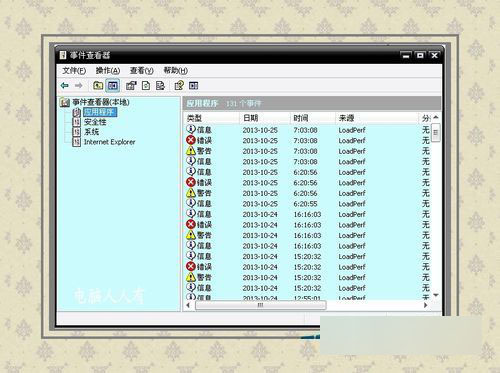Click the vertical scrollbar down arrow

[436, 295]
